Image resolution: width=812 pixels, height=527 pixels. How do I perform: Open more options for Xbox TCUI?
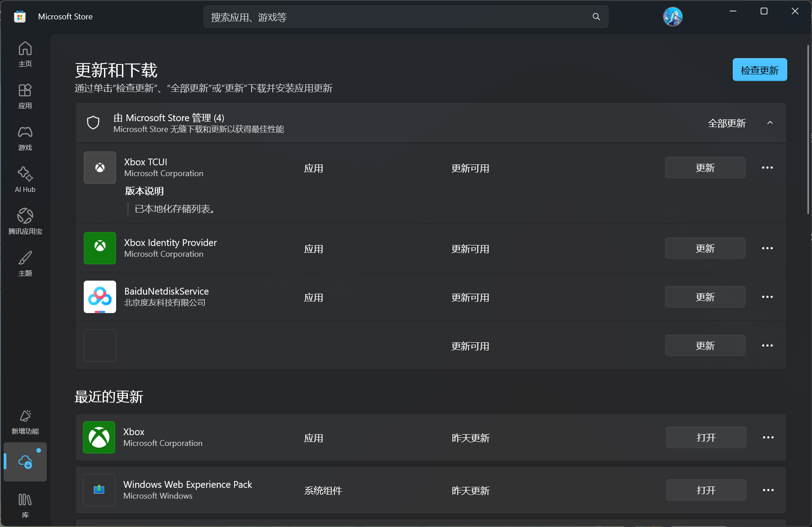click(x=767, y=168)
